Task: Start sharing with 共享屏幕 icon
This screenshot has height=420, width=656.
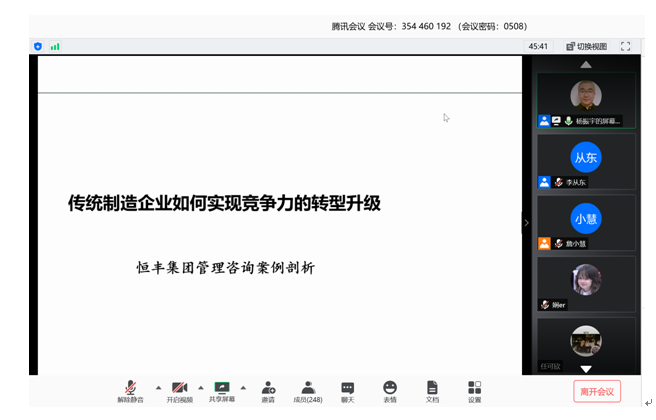Action: [x=222, y=387]
